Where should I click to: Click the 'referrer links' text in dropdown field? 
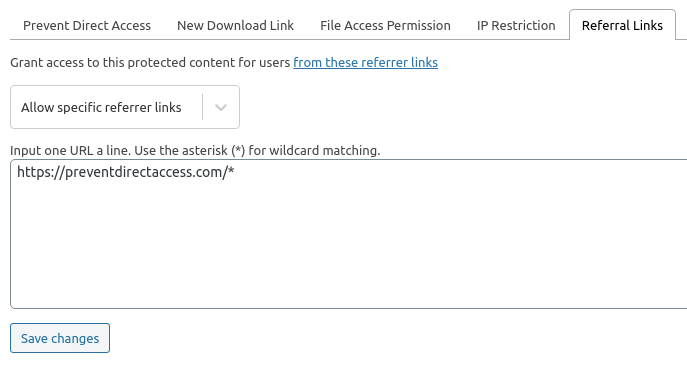(x=146, y=107)
